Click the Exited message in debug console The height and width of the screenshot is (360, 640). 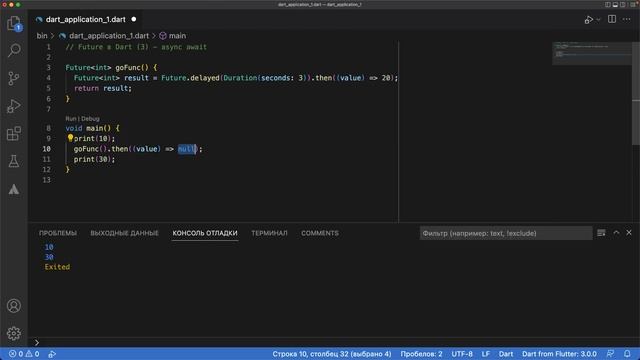coord(57,267)
